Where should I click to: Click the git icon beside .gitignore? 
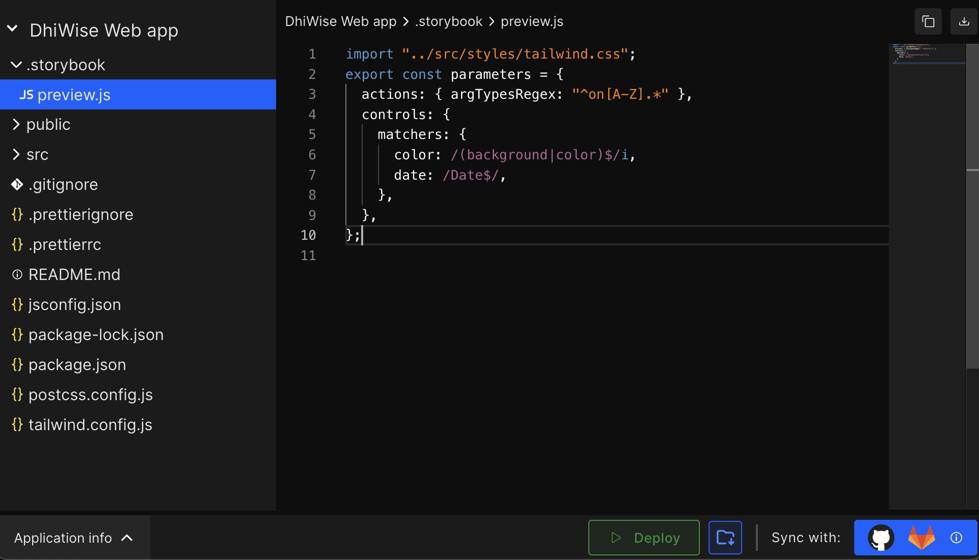17,184
